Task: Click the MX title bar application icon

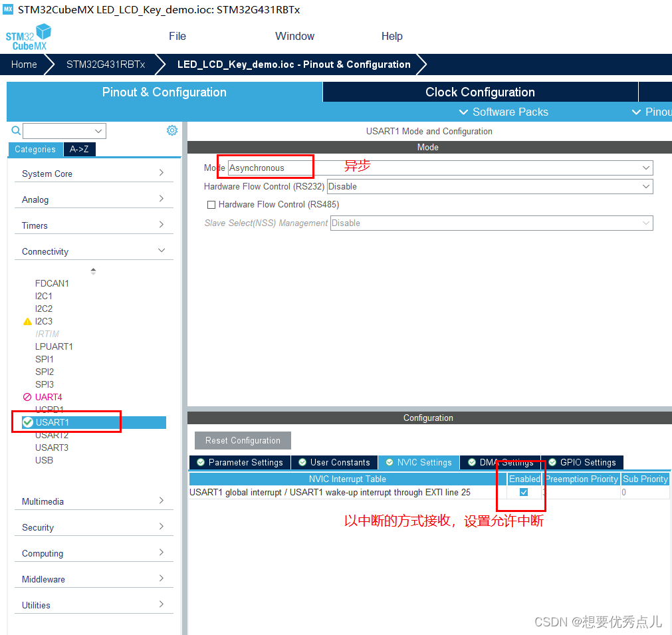Action: [8, 9]
